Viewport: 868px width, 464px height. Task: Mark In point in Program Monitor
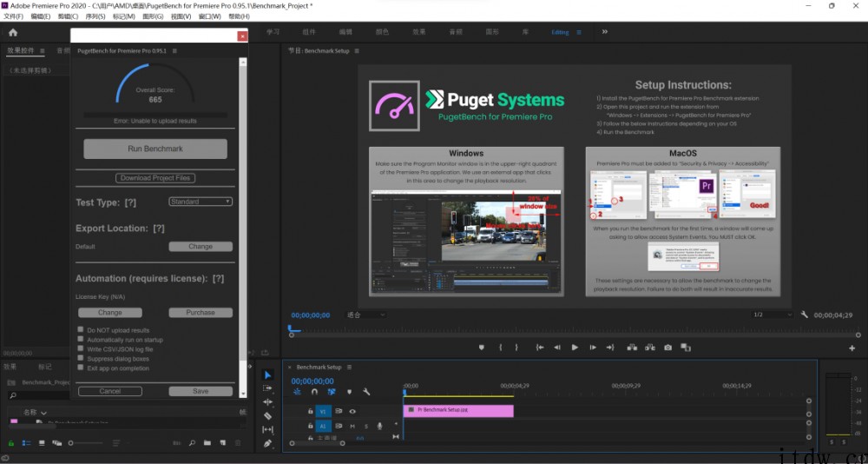coord(501,348)
